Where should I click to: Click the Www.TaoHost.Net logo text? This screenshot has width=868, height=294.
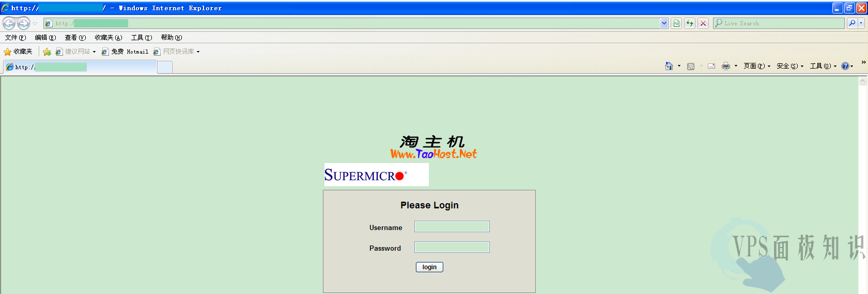[x=433, y=154]
